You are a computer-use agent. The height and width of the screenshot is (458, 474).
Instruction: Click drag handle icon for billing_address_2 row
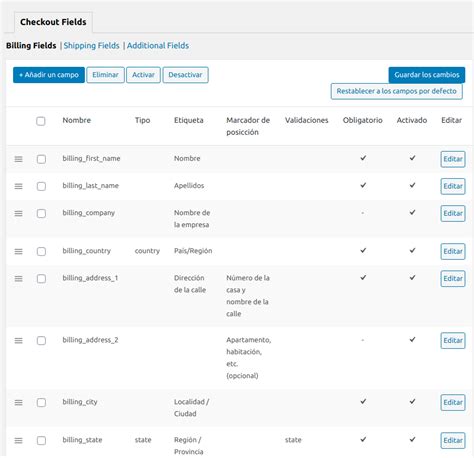click(x=19, y=340)
